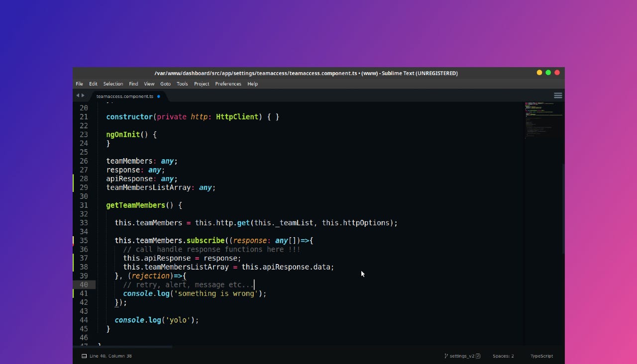637x364 pixels.
Task: Open the Preferences menu
Action: tap(228, 84)
